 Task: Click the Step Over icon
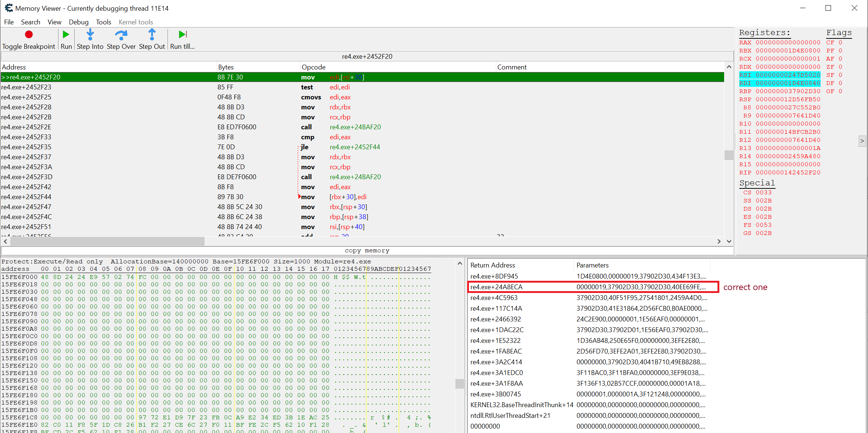tap(121, 35)
